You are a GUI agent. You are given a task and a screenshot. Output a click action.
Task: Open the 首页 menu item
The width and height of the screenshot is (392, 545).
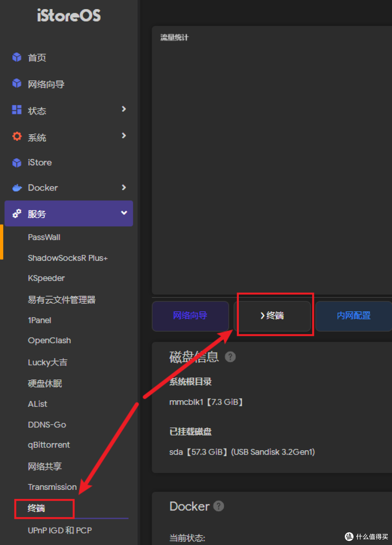click(x=37, y=58)
